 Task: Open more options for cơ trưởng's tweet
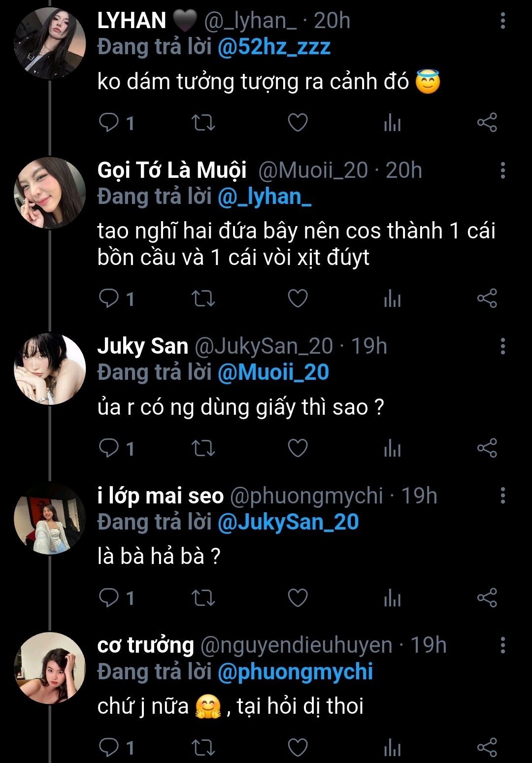502,645
